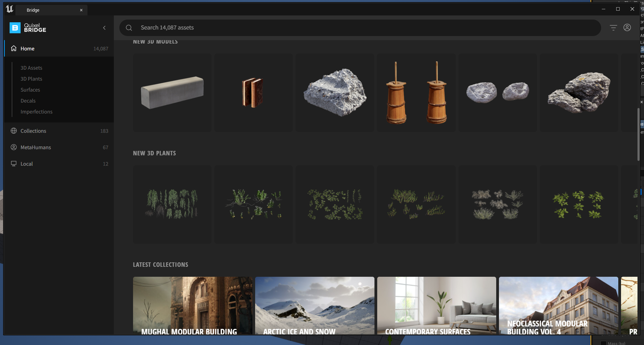The height and width of the screenshot is (345, 644).
Task: Open the ivy clusters plant thumbnail
Action: tap(335, 204)
